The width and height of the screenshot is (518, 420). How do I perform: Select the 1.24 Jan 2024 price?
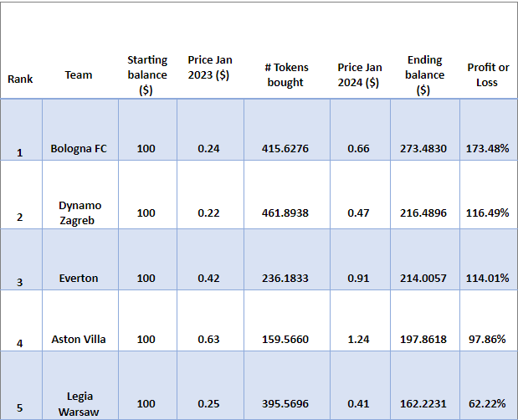(358, 340)
